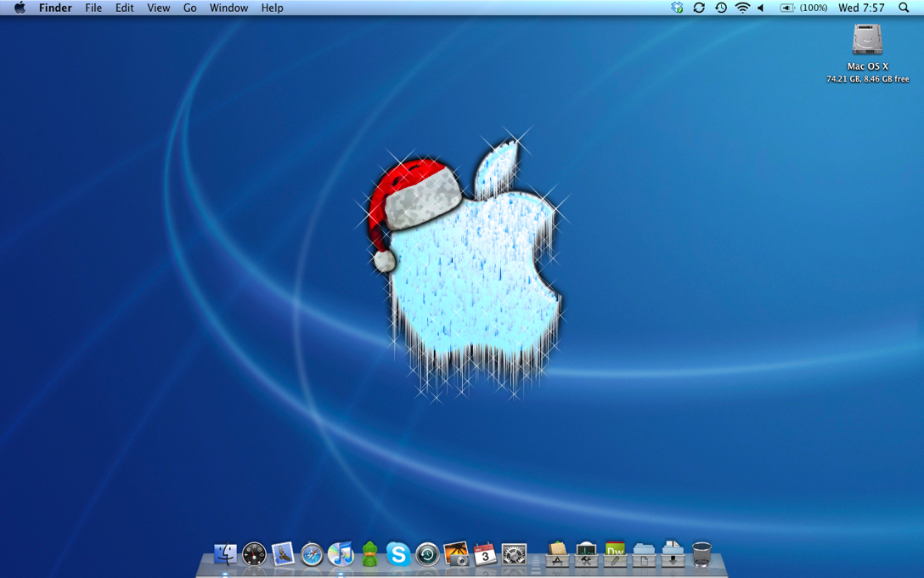Open the Finder application menu
The image size is (924, 578).
(55, 8)
